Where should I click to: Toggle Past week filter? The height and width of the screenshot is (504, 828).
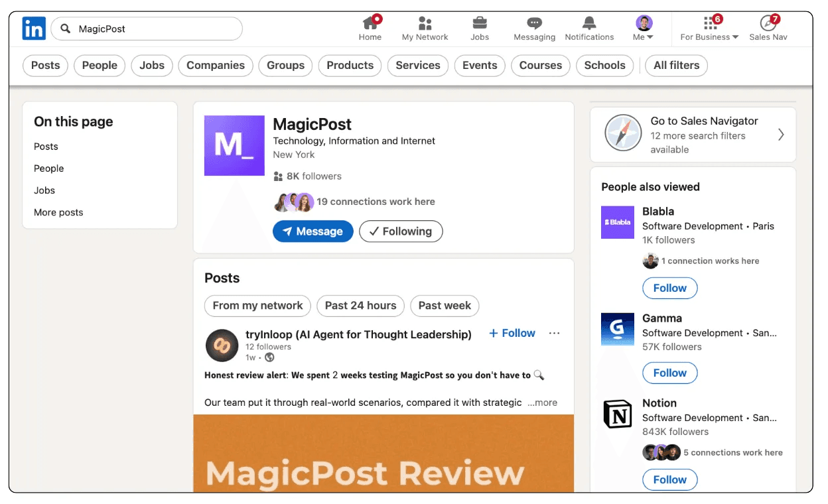coord(445,306)
